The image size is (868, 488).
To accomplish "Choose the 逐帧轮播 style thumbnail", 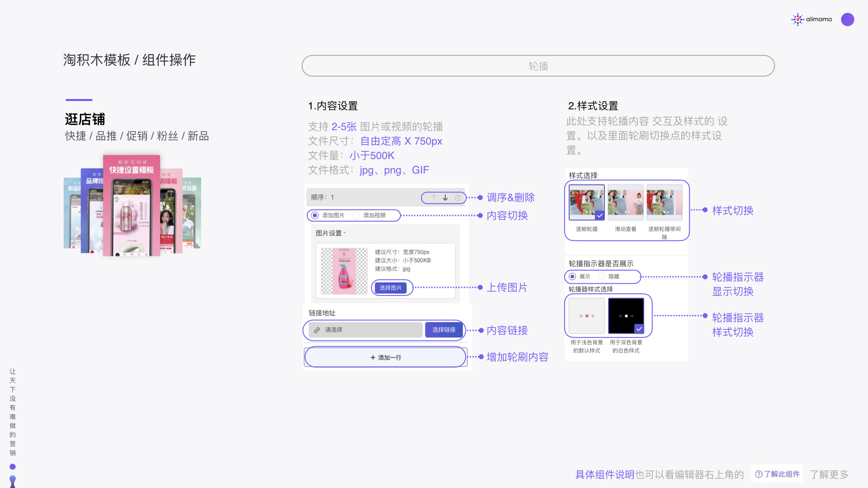I will click(x=586, y=202).
